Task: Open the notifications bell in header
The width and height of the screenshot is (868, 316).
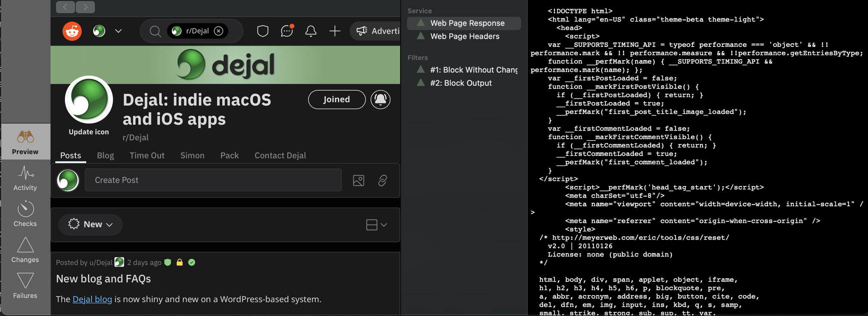Action: pos(311,31)
